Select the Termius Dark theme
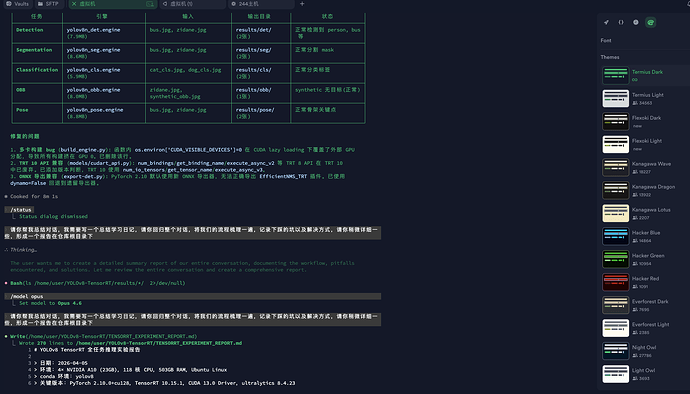 pyautogui.click(x=645, y=75)
